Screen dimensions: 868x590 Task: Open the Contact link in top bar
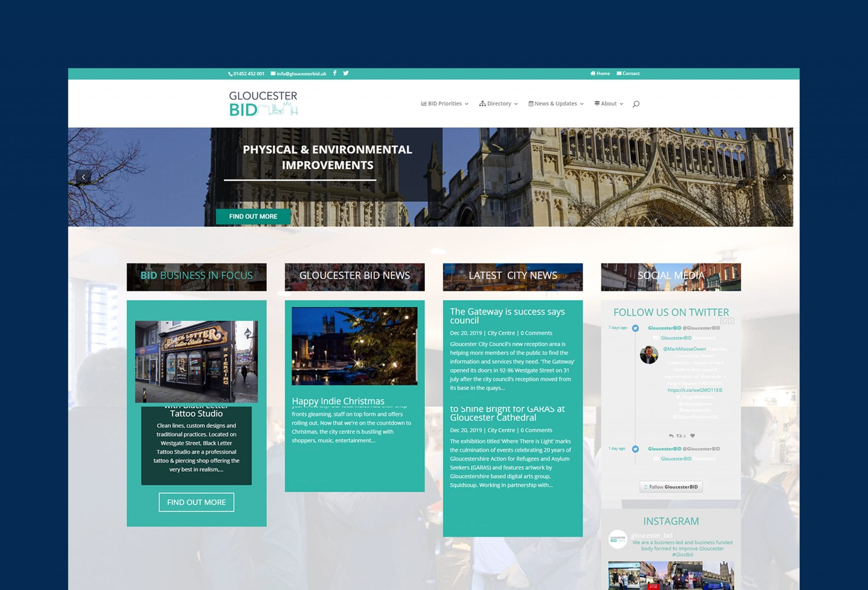(628, 73)
